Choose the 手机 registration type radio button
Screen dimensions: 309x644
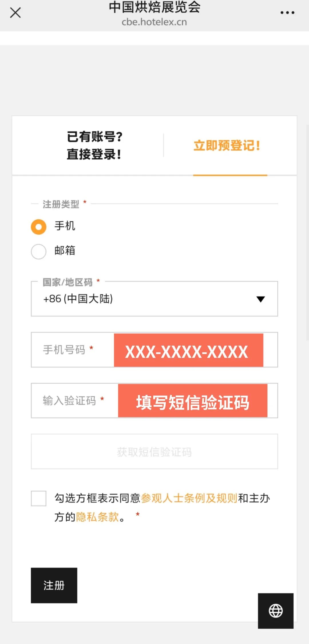(39, 227)
